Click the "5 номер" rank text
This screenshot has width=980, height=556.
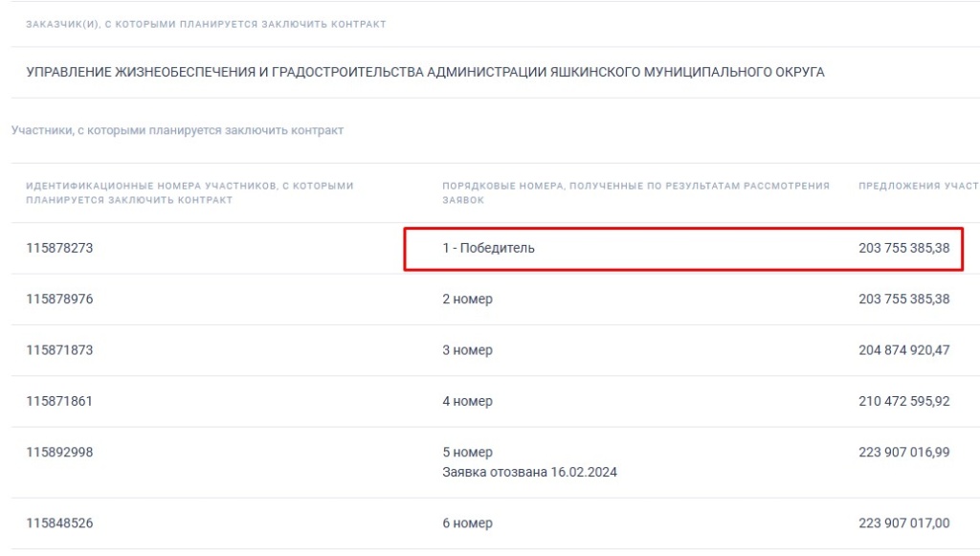(x=467, y=452)
